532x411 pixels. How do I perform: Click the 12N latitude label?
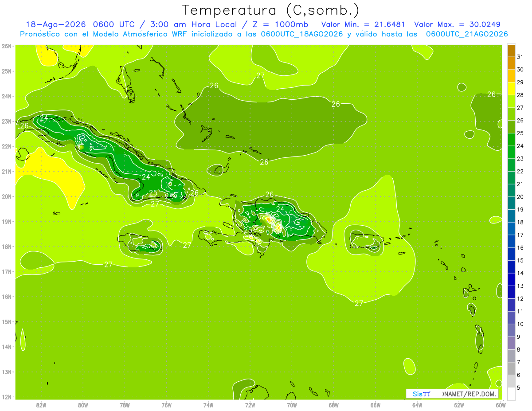[6, 397]
